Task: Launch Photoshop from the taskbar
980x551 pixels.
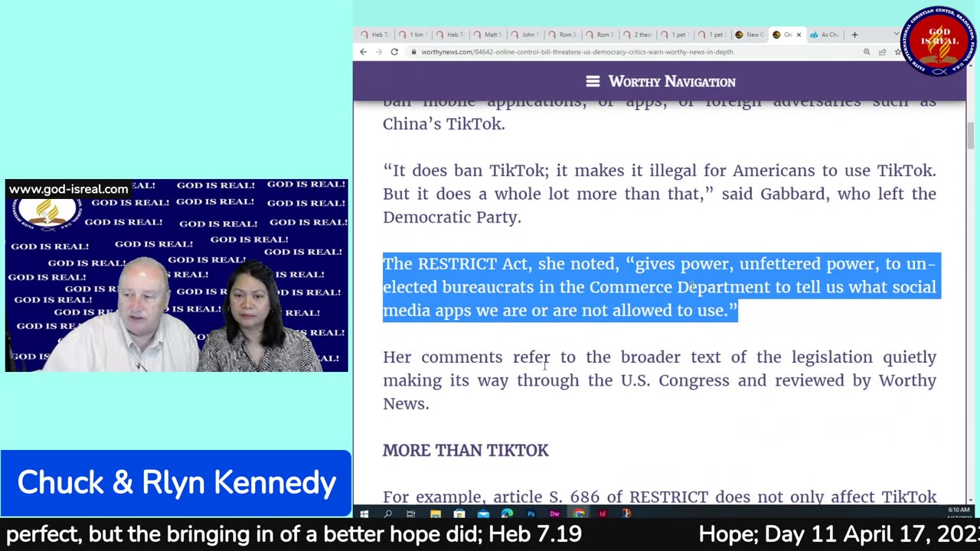Action: point(531,514)
